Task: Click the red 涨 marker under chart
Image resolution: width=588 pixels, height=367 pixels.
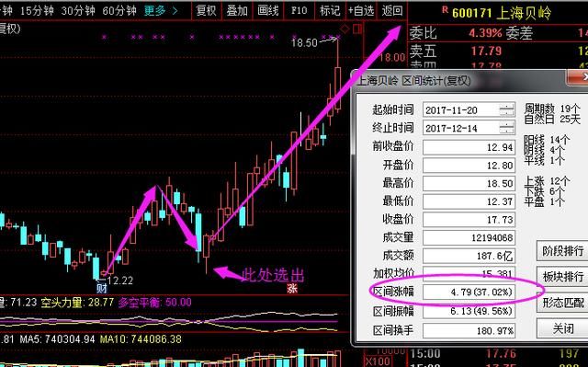Action: tap(292, 288)
